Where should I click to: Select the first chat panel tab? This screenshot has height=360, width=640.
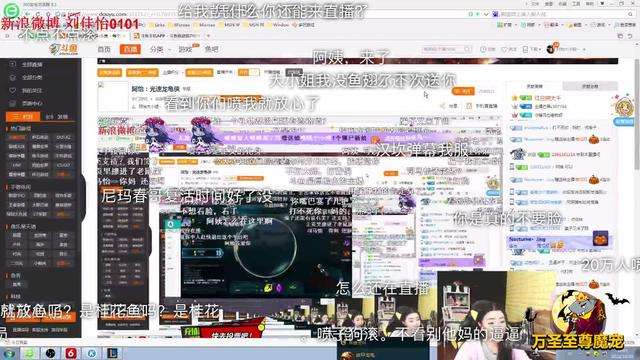[x=534, y=86]
